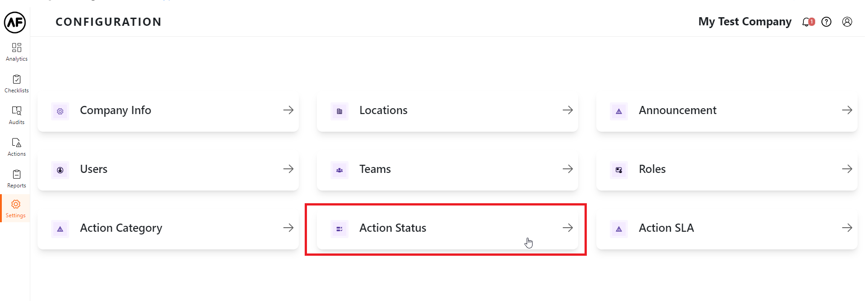Go to Analytics in sidebar
Viewport: 868px width, 301px height.
click(16, 52)
